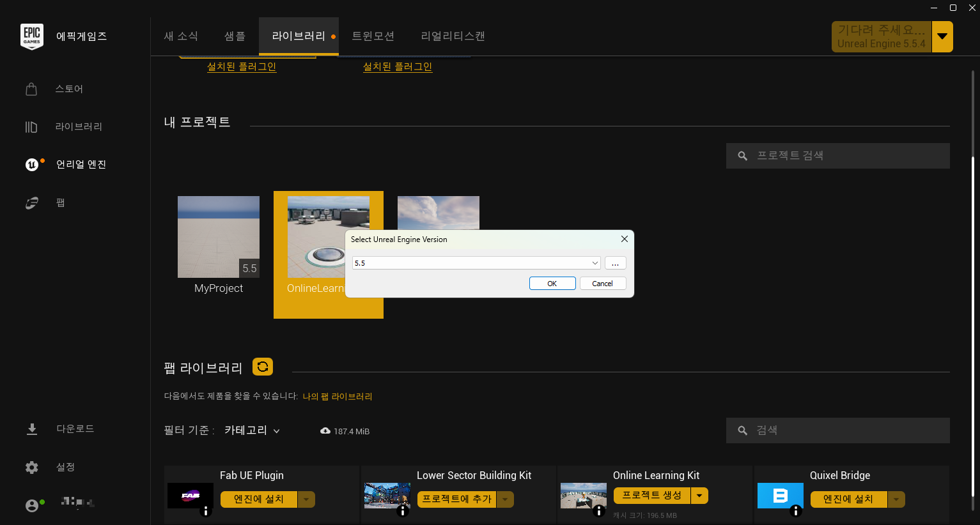The image size is (980, 525).
Task: Select the sky project thumbnail
Action: [x=439, y=212]
